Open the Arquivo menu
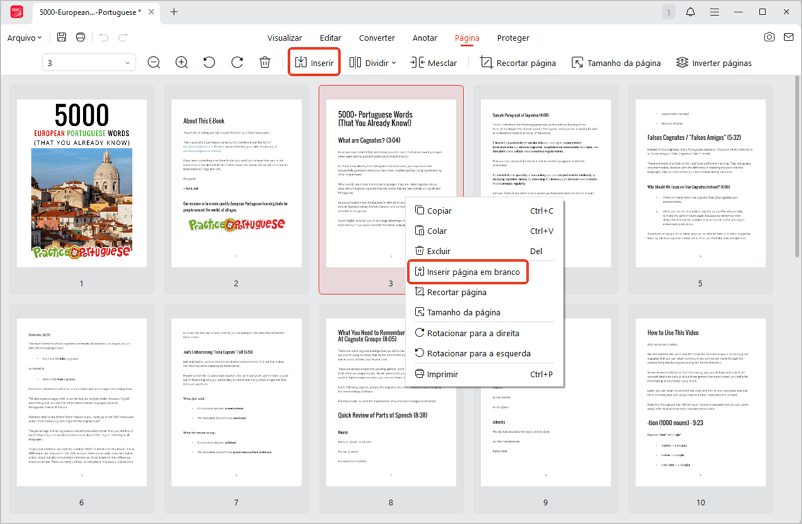The height and width of the screenshot is (524, 802). tap(24, 38)
